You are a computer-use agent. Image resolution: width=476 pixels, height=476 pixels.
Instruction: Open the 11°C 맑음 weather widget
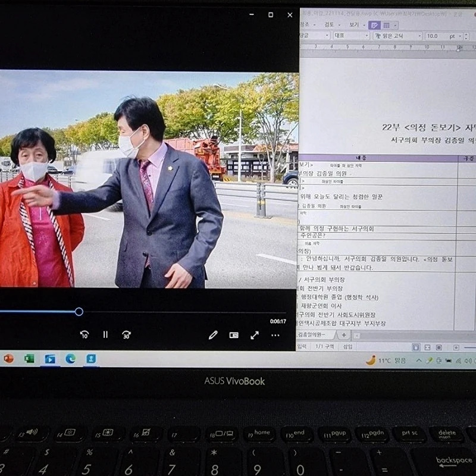[x=386, y=361]
